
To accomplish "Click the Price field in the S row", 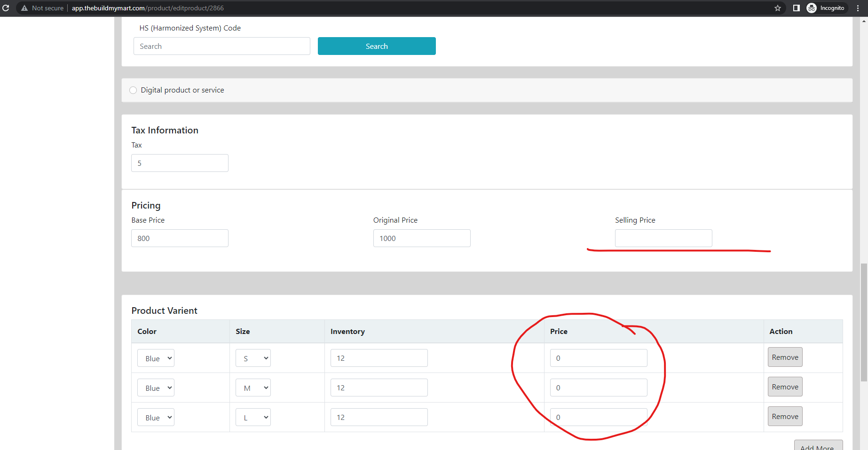I will (x=599, y=358).
